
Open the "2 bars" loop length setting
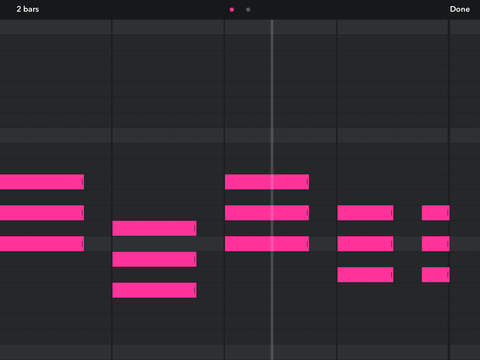(28, 9)
